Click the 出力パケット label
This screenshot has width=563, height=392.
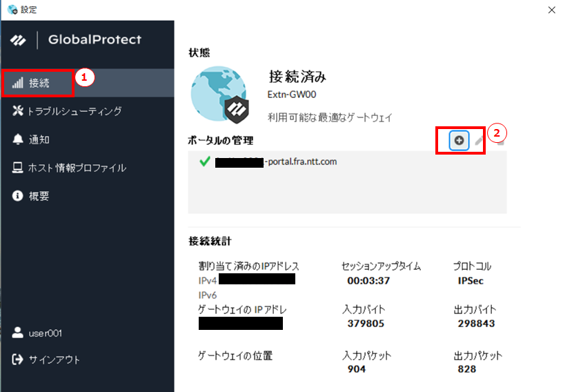[x=478, y=355]
